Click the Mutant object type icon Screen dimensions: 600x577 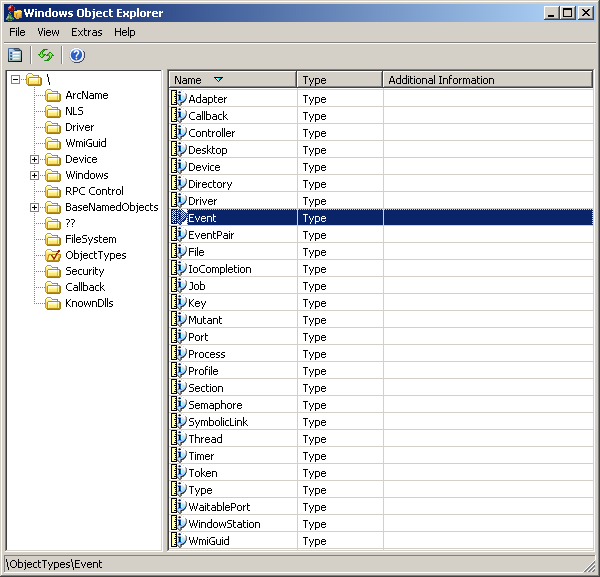click(x=179, y=320)
